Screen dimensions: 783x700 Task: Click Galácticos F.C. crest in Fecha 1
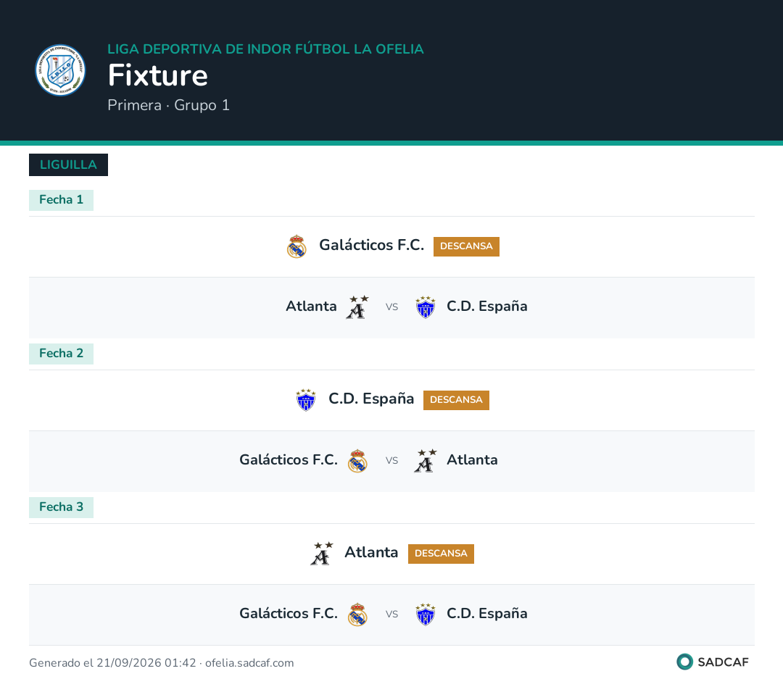(x=297, y=246)
